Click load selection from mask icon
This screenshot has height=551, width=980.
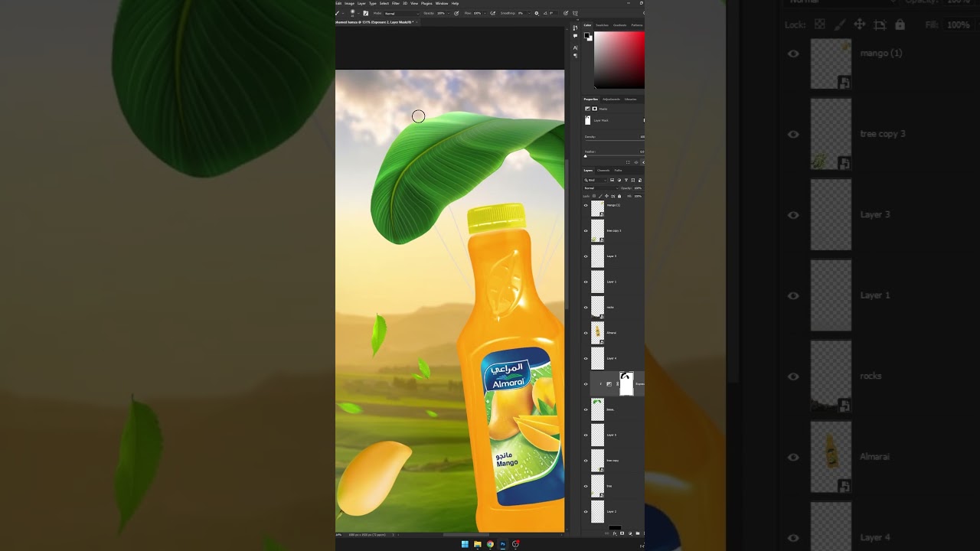point(628,162)
